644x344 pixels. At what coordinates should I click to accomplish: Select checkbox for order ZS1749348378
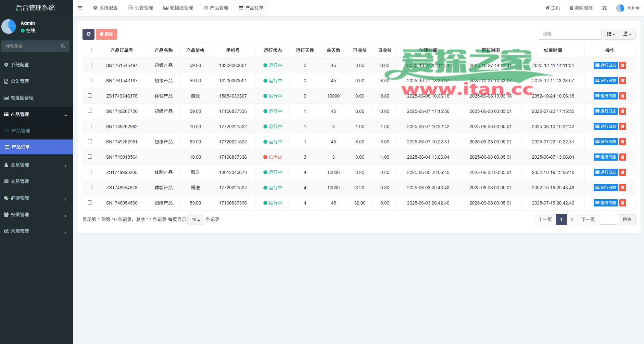90,96
